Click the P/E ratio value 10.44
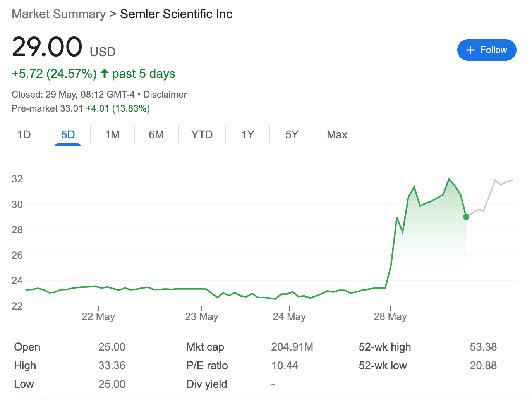Viewport: 532px width, 399px height. pyautogui.click(x=285, y=365)
